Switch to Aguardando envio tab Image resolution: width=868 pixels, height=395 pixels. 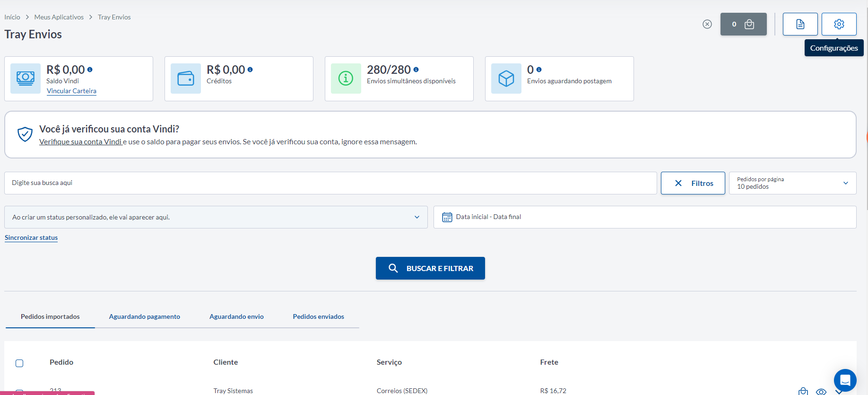[x=236, y=316]
